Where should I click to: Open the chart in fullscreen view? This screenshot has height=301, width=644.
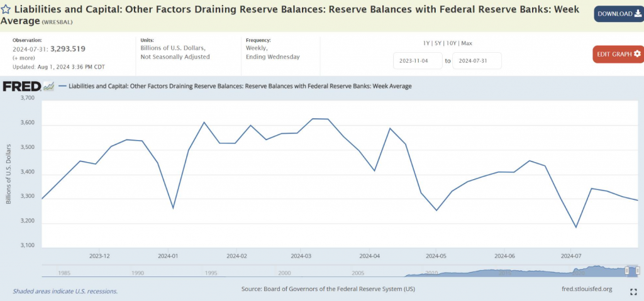(x=633, y=292)
